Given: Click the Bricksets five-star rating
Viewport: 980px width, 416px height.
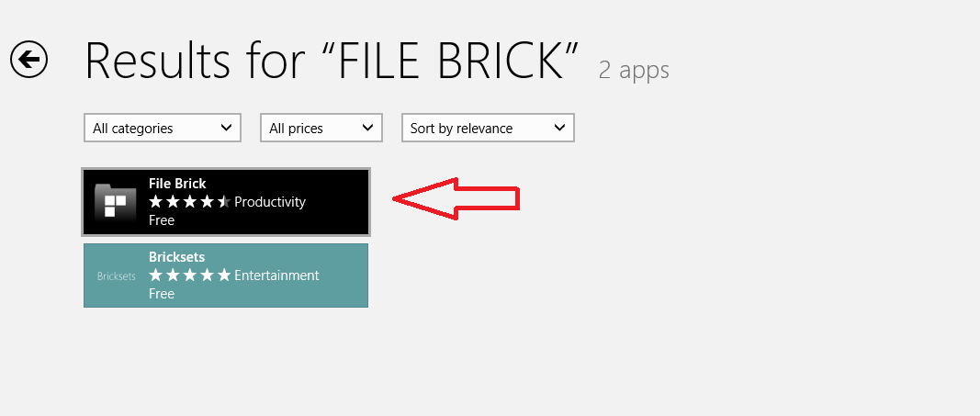Looking at the screenshot, I should tap(190, 275).
